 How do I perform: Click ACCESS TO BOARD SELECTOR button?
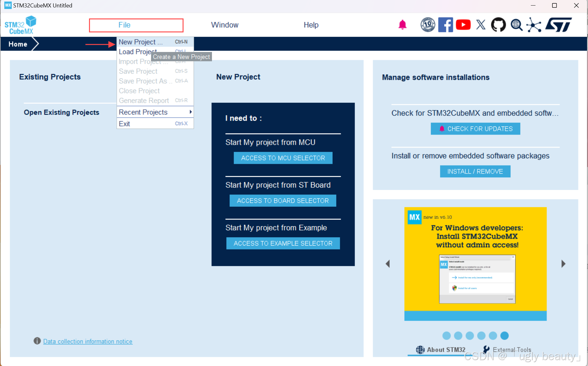pyautogui.click(x=283, y=201)
